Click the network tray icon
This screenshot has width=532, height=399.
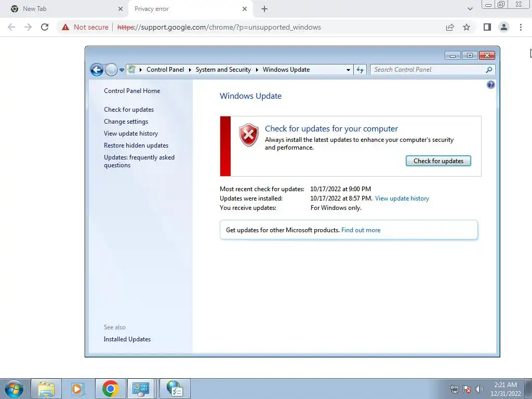pos(454,389)
